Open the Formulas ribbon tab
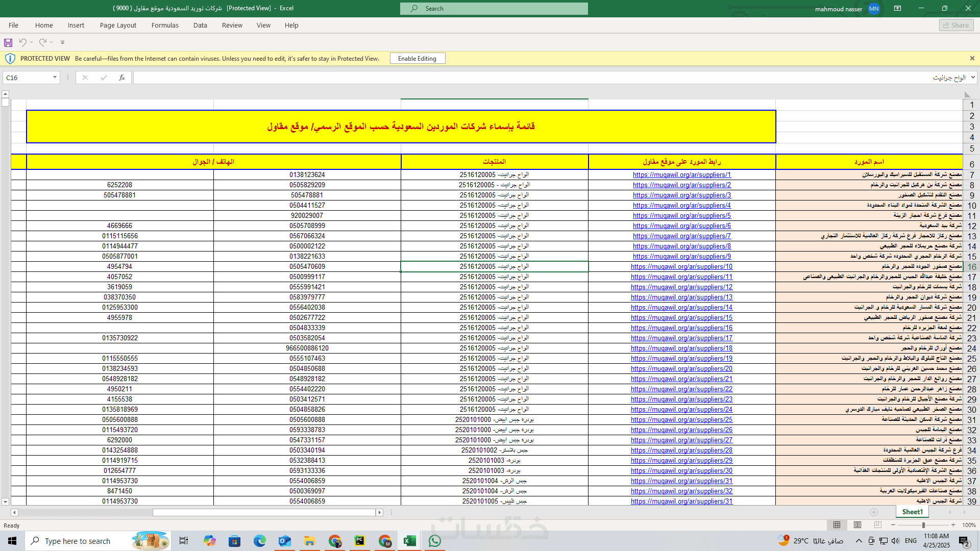The width and height of the screenshot is (980, 551). (x=165, y=25)
